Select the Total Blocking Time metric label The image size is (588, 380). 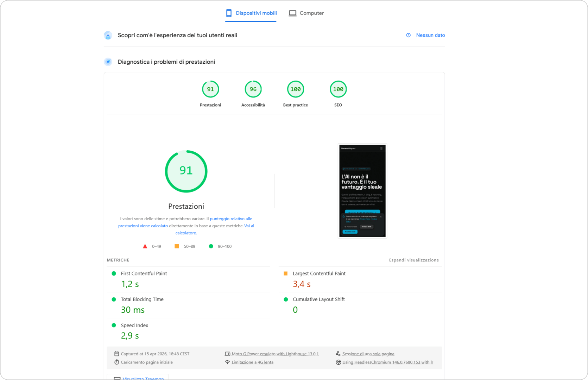[142, 299]
